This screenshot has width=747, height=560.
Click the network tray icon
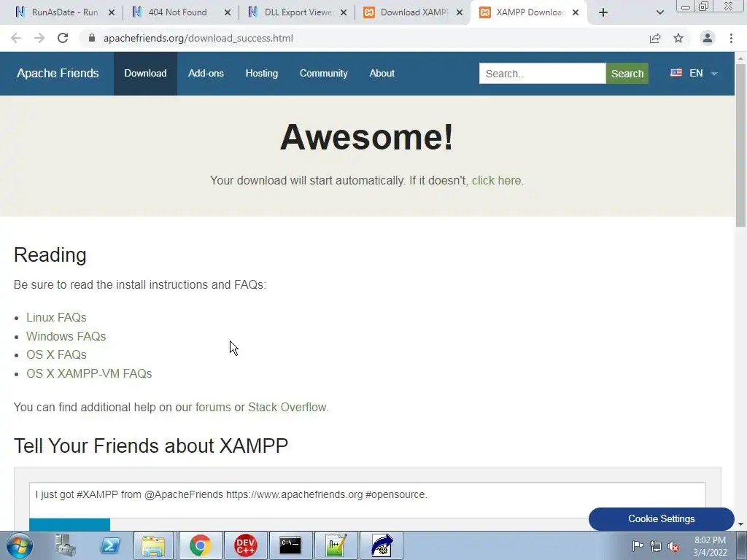click(656, 546)
